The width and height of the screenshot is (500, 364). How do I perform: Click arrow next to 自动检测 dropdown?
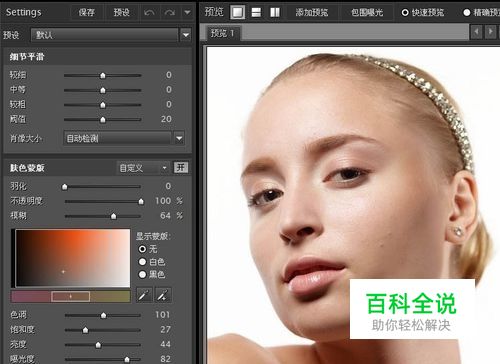[x=179, y=138]
